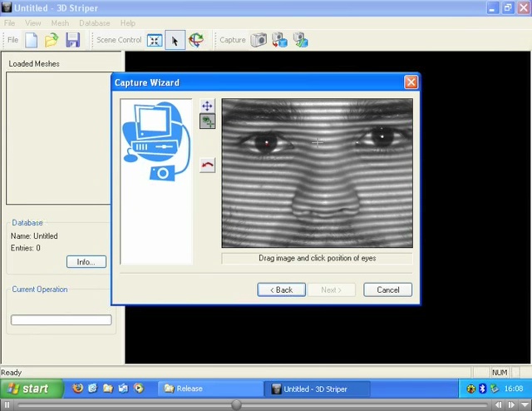The height and width of the screenshot is (411, 532).
Task: Open the View menu
Action: coord(33,23)
